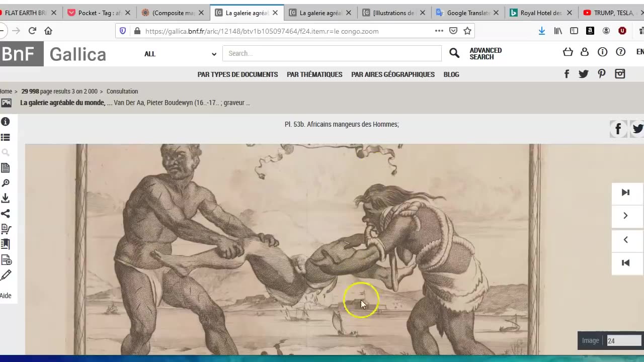This screenshot has width=644, height=362.
Task: Open Gallica Pinterest page icon
Action: (x=602, y=74)
